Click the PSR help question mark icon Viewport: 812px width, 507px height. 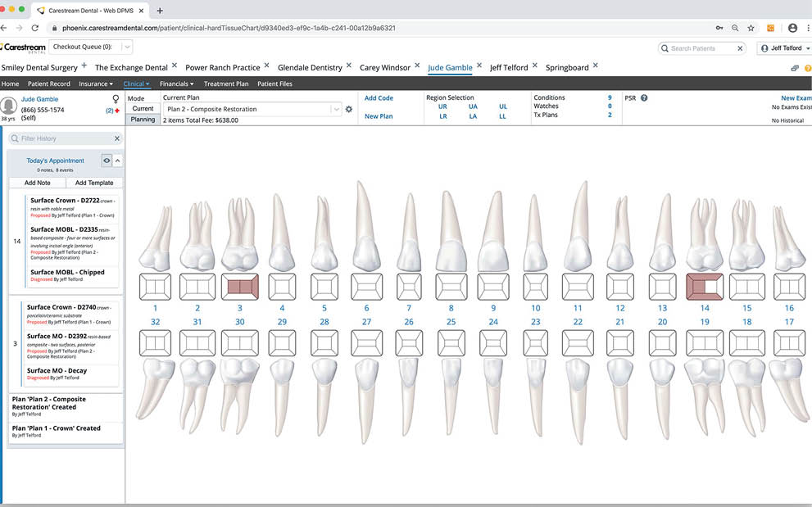coord(644,98)
